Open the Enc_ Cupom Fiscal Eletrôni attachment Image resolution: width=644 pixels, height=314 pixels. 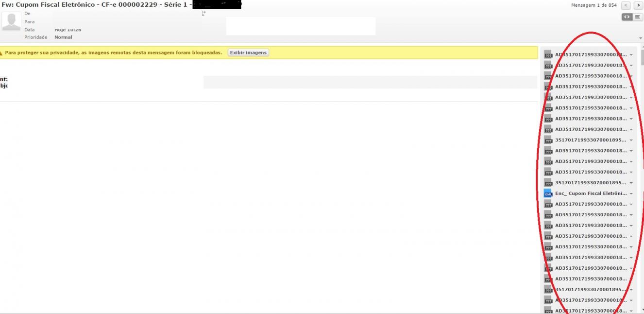[x=591, y=193]
